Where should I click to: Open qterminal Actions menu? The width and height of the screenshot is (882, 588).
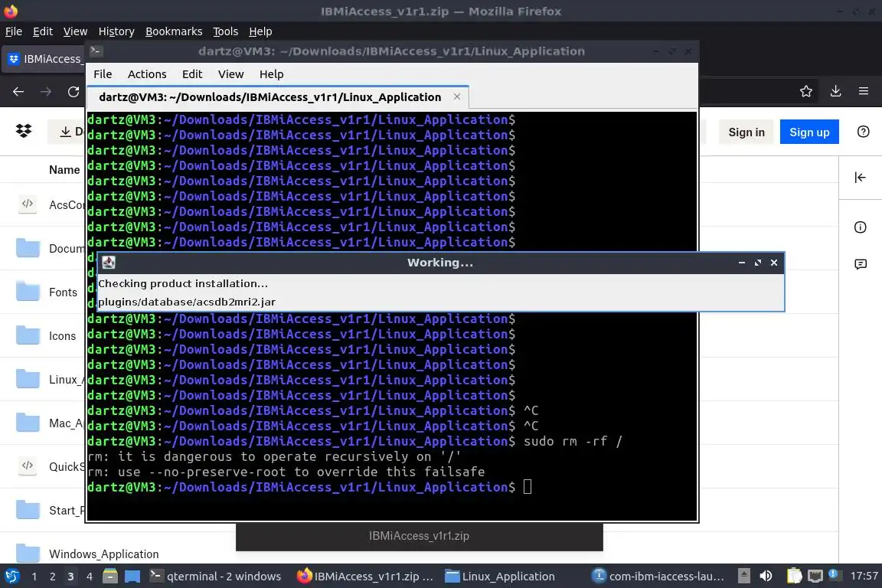[147, 74]
